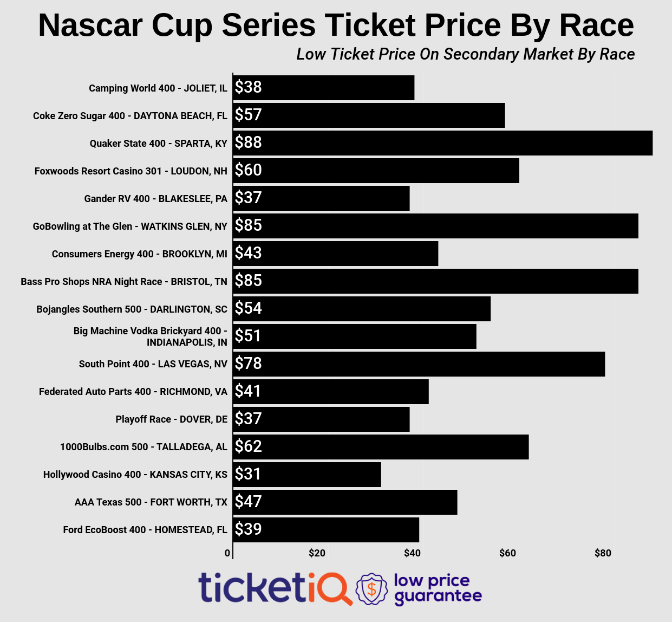Click the low price guarantee text
The image size is (672, 622).
coord(438,589)
